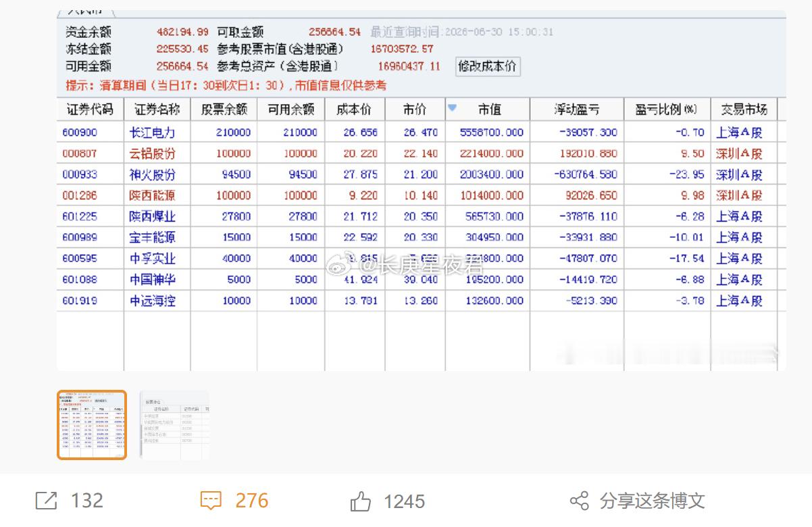This screenshot has height=527, width=812.
Task: Select the first portfolio image thumbnail
Action: (x=92, y=426)
